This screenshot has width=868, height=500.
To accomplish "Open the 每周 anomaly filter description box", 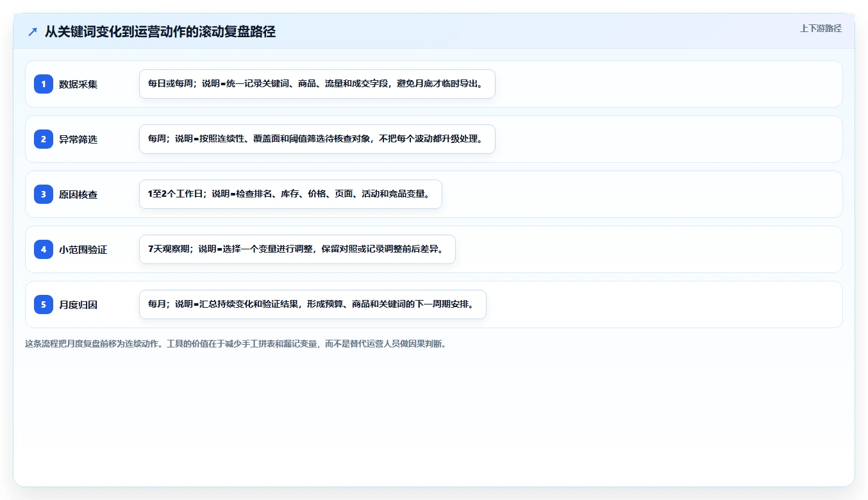I will 317,139.
